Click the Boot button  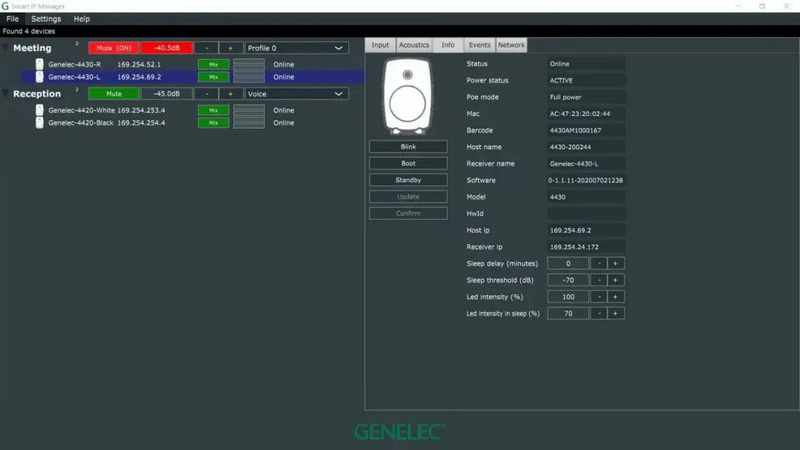pyautogui.click(x=408, y=163)
